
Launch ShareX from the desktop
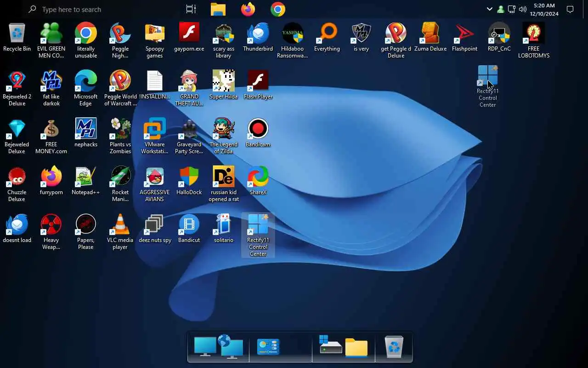click(x=258, y=181)
